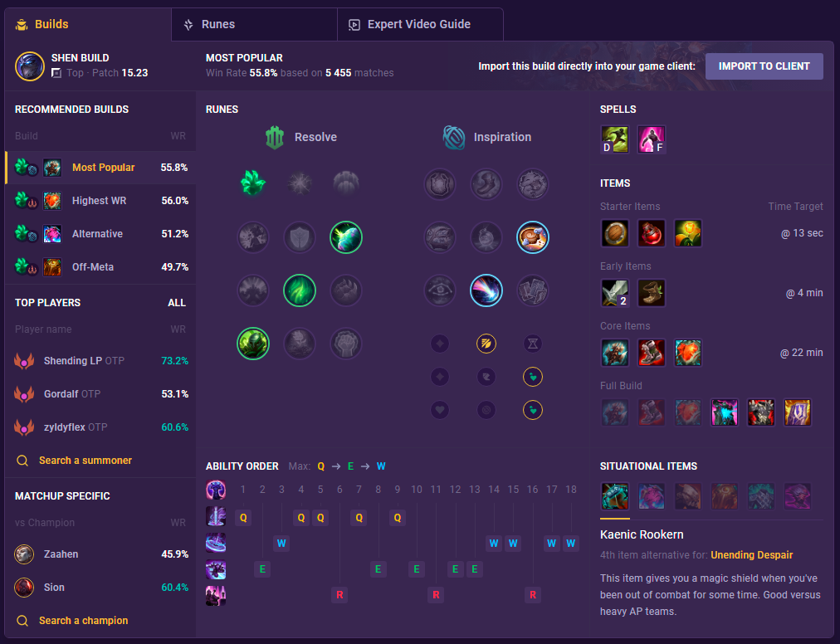This screenshot has width=840, height=644.
Task: Click ALL under Top Players
Action: click(177, 303)
